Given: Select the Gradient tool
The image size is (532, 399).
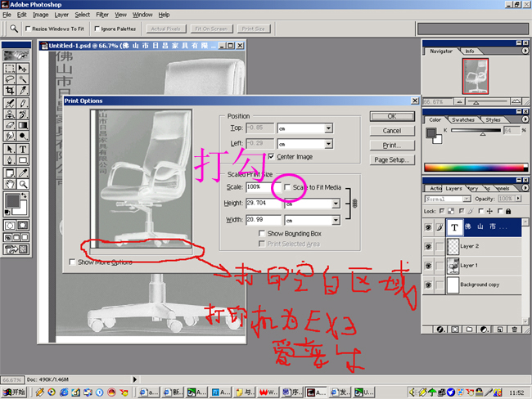Looking at the screenshot, I should point(23,125).
